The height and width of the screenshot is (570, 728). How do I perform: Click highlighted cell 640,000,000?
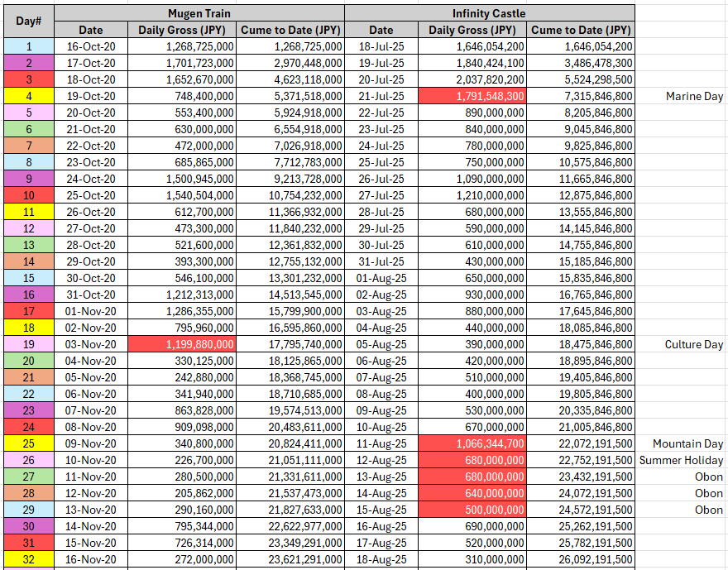[472, 493]
